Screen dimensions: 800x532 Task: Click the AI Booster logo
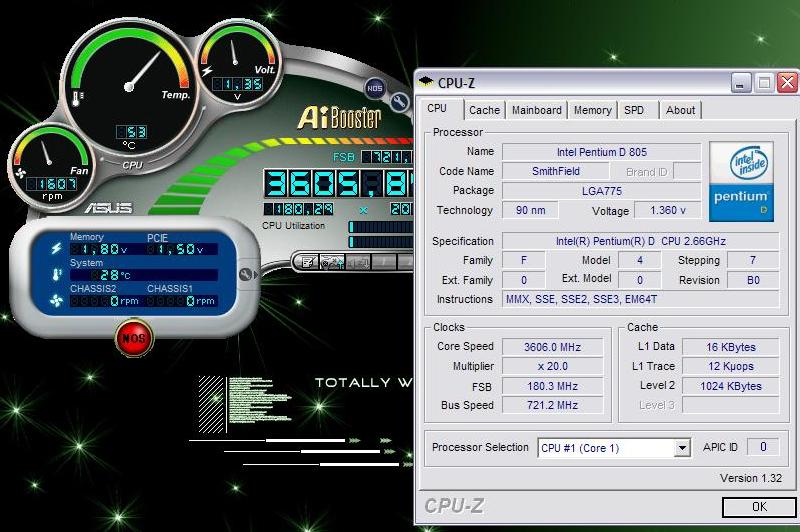tap(339, 118)
